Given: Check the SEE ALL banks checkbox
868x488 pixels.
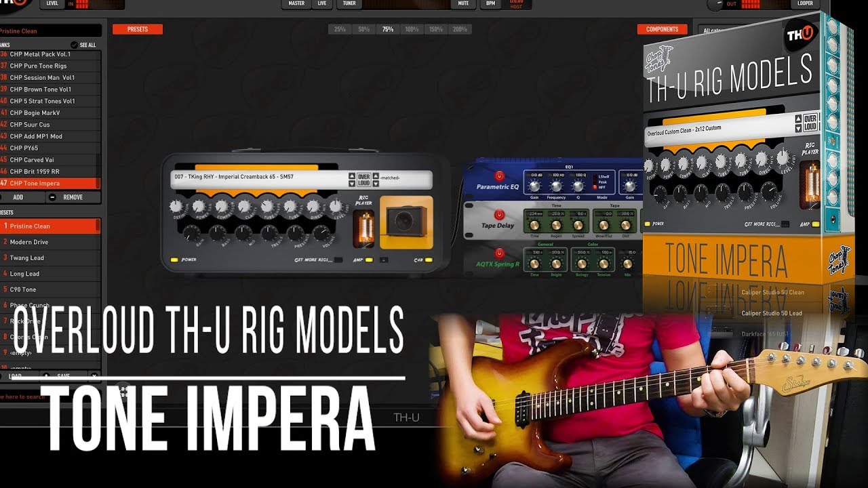Looking at the screenshot, I should (75, 45).
